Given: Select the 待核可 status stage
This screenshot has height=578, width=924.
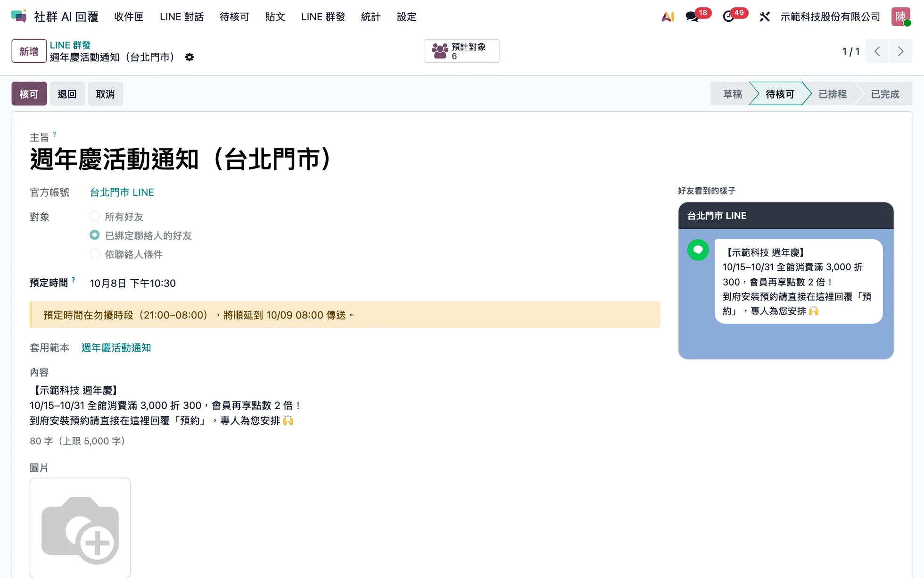Looking at the screenshot, I should click(x=780, y=94).
